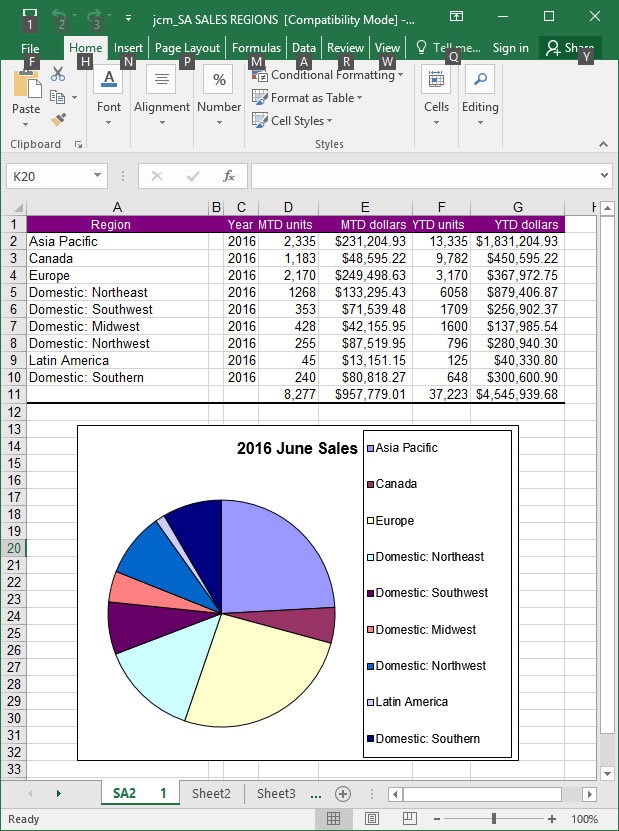Collapse the ribbon with the chevron

pos(603,144)
